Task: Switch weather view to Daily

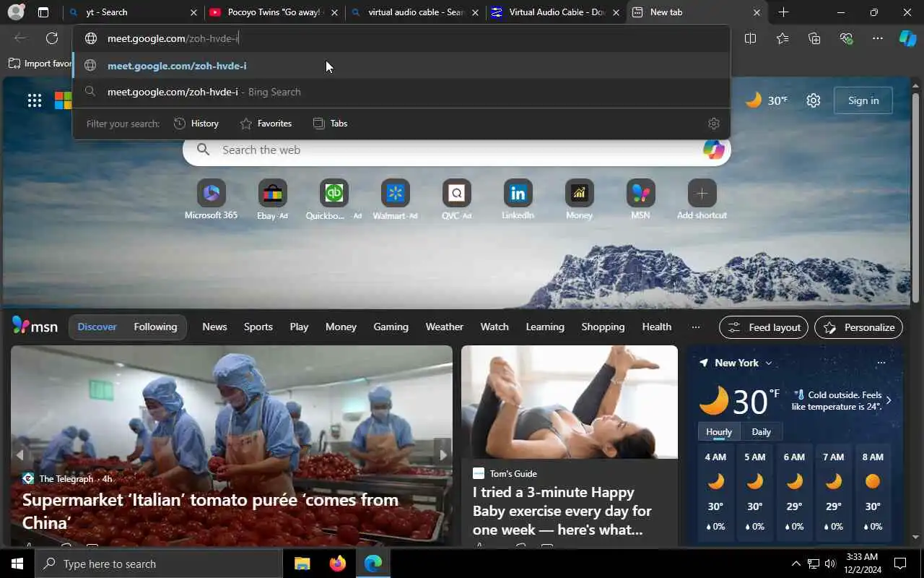Action: point(761,432)
